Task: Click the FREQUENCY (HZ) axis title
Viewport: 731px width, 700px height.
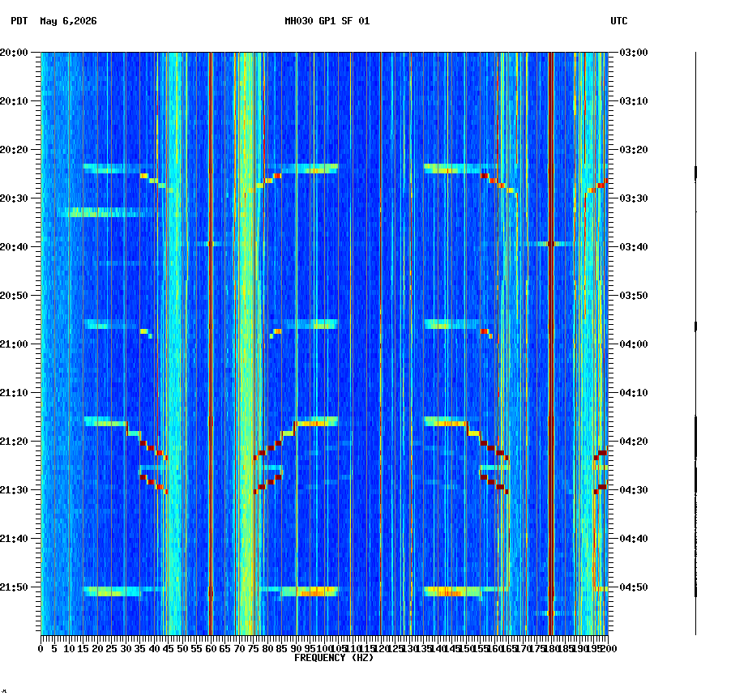Action: point(334,658)
